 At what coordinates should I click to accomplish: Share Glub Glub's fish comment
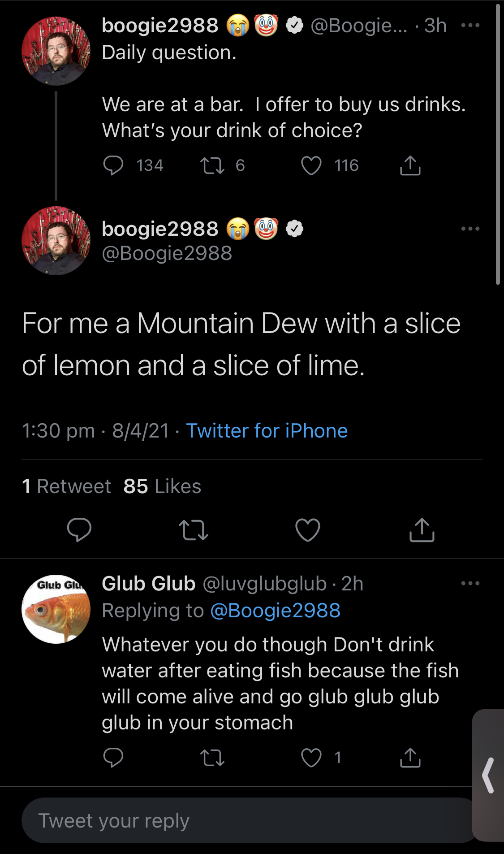pyautogui.click(x=410, y=758)
